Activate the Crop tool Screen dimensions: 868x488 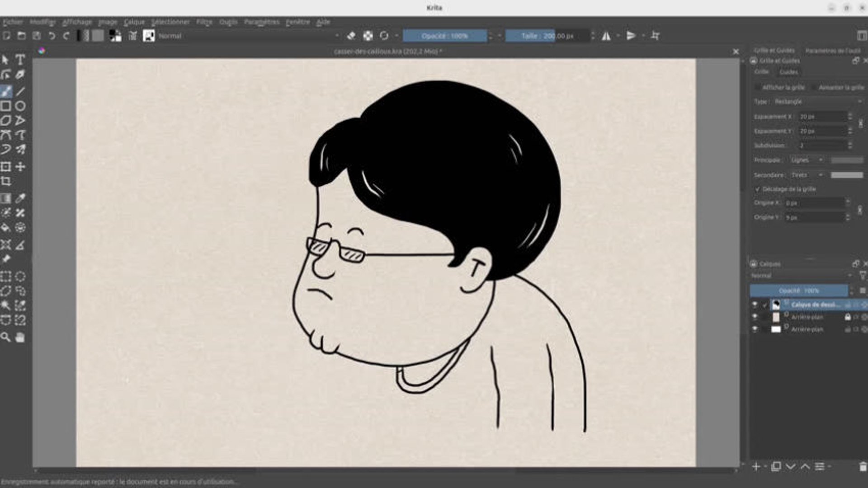click(x=6, y=181)
